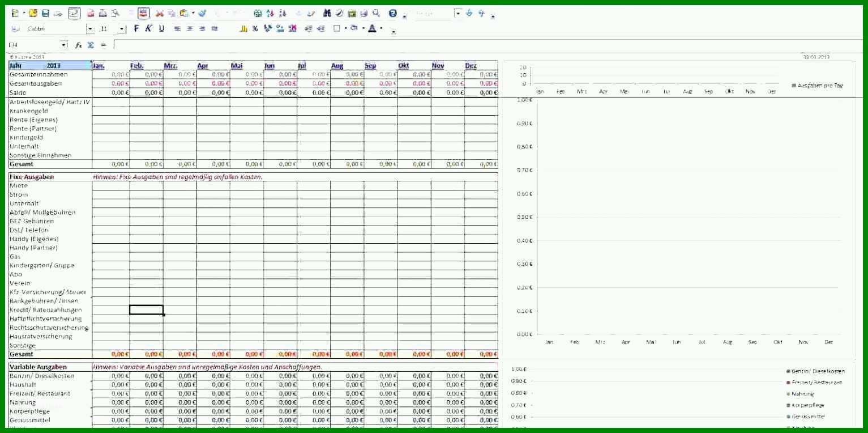
Task: Select the 'Fixe Ausgaben' section heading cell
Action: [x=50, y=177]
